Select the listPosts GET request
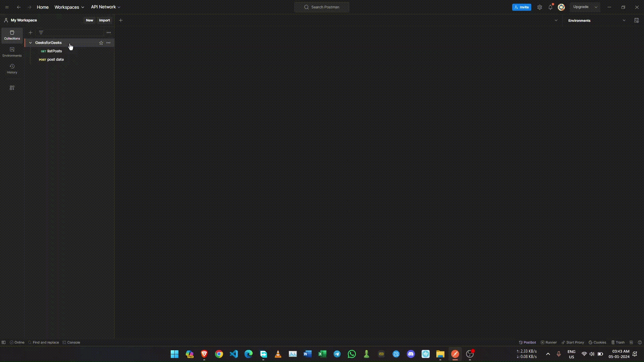This screenshot has height=362, width=644. click(x=54, y=51)
